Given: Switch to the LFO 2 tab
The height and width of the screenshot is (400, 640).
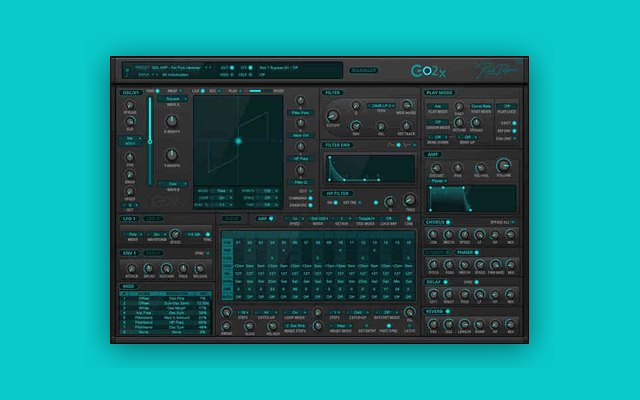Looking at the screenshot, I should [153, 219].
